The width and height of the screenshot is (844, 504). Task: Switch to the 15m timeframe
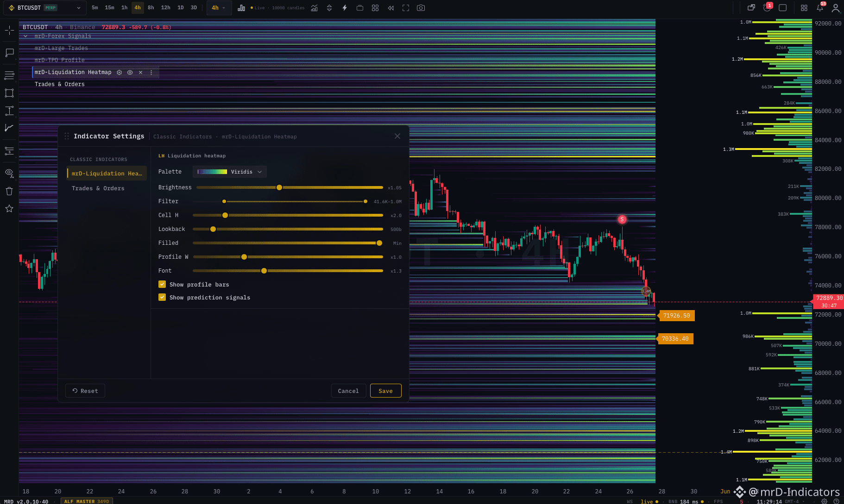(x=109, y=8)
